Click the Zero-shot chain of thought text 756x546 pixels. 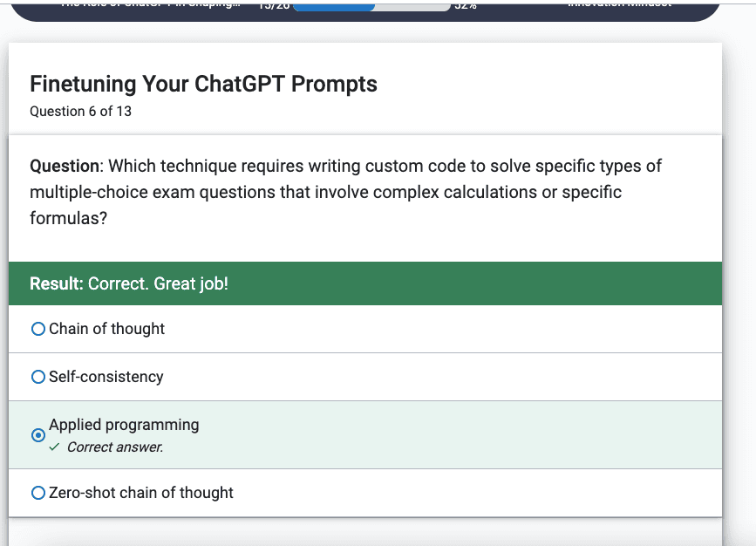coord(141,493)
